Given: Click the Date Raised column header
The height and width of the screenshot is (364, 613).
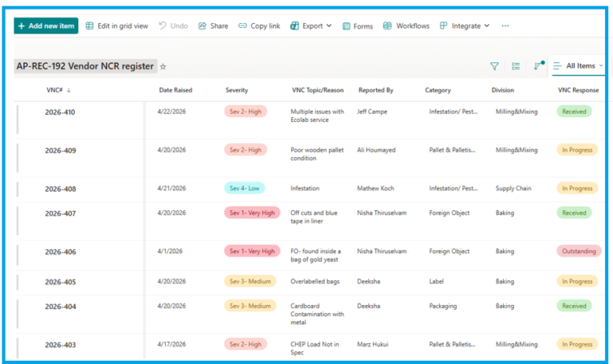Looking at the screenshot, I should [176, 90].
